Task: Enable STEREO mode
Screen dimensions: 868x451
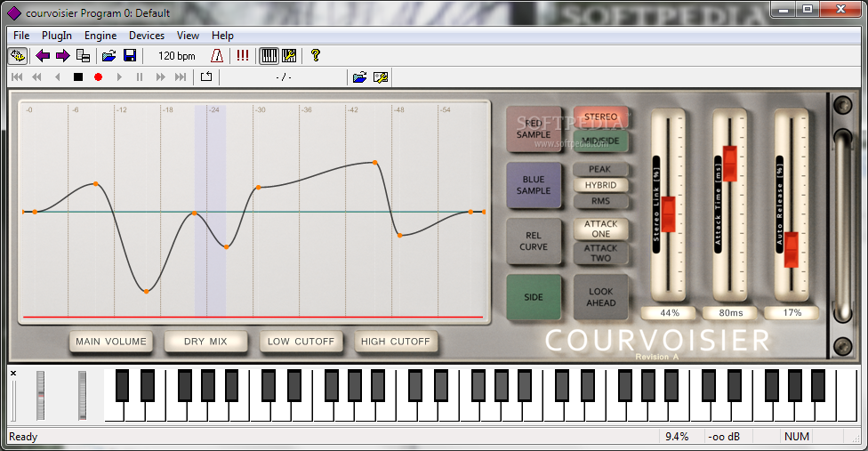Action: tap(600, 117)
